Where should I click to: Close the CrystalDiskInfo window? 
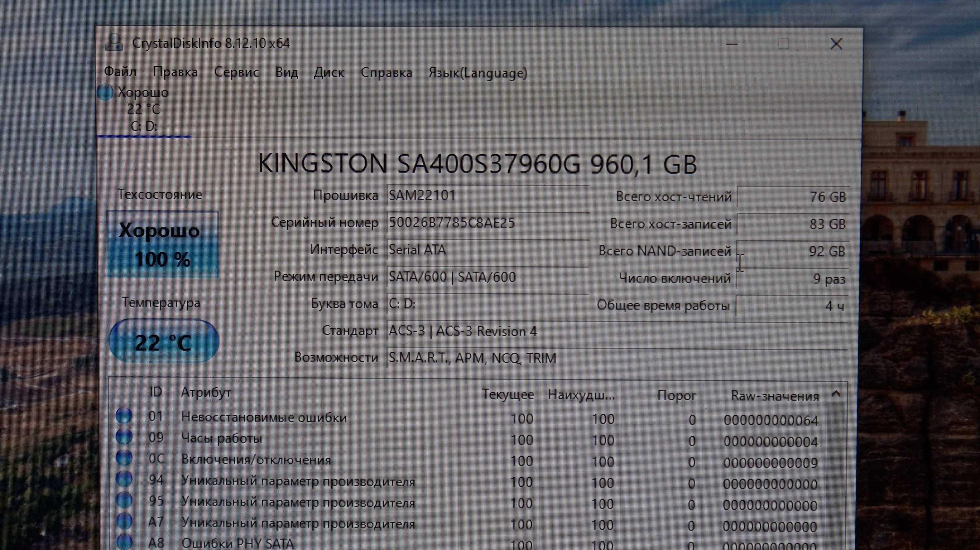836,44
